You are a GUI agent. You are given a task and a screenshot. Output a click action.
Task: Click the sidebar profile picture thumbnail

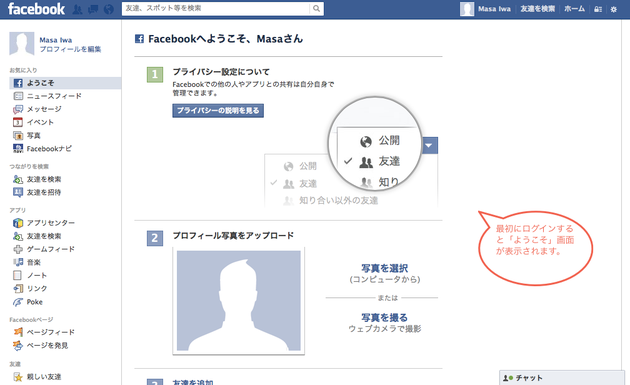tap(22, 44)
